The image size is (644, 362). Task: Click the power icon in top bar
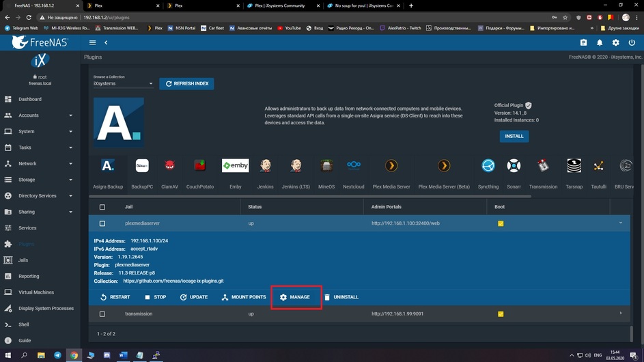[x=632, y=42]
